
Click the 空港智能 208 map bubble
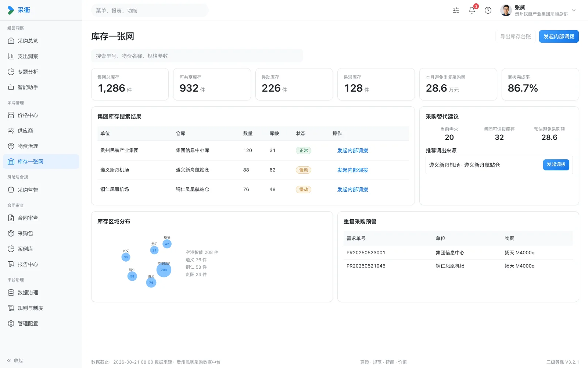164,270
